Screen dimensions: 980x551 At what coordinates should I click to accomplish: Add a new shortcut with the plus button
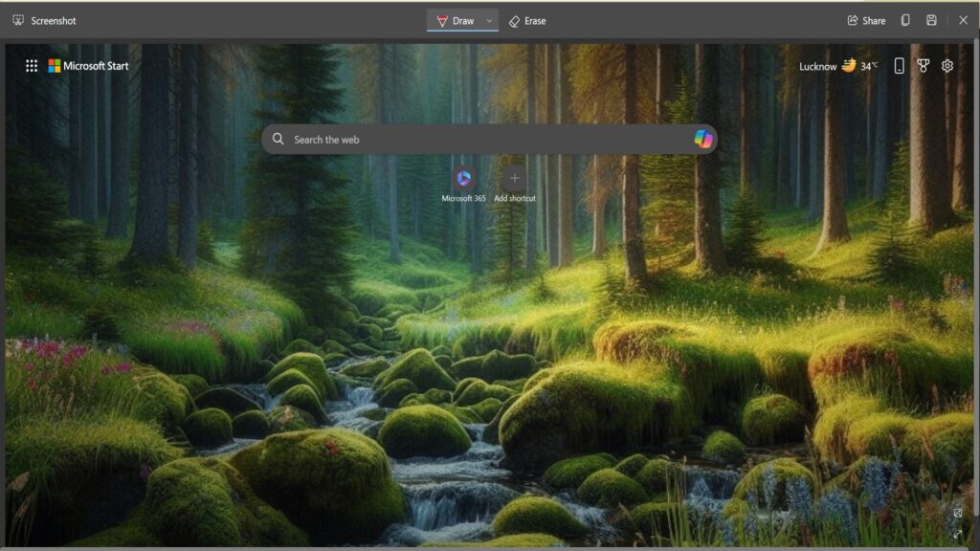[515, 177]
